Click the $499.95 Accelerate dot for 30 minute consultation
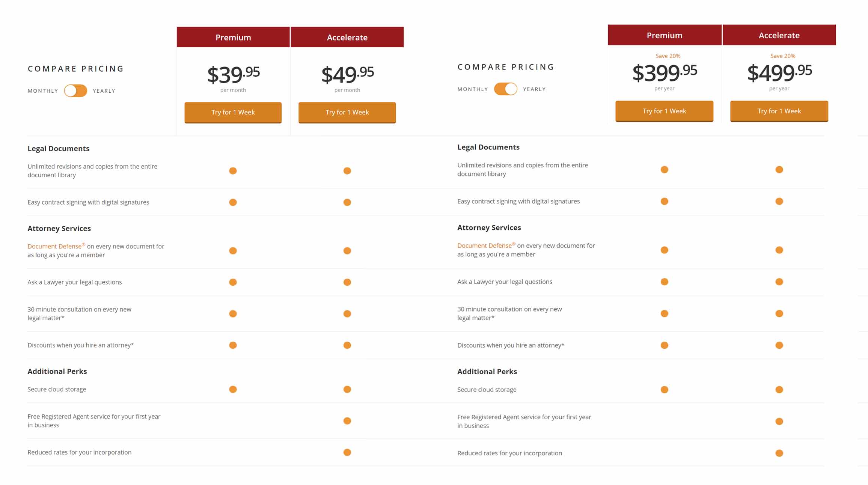The image size is (868, 485). [779, 313]
